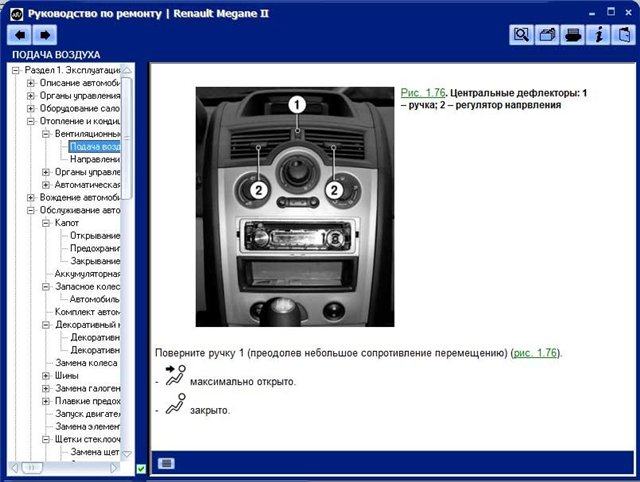
Task: Click the center console dashboard photo
Action: (295, 207)
